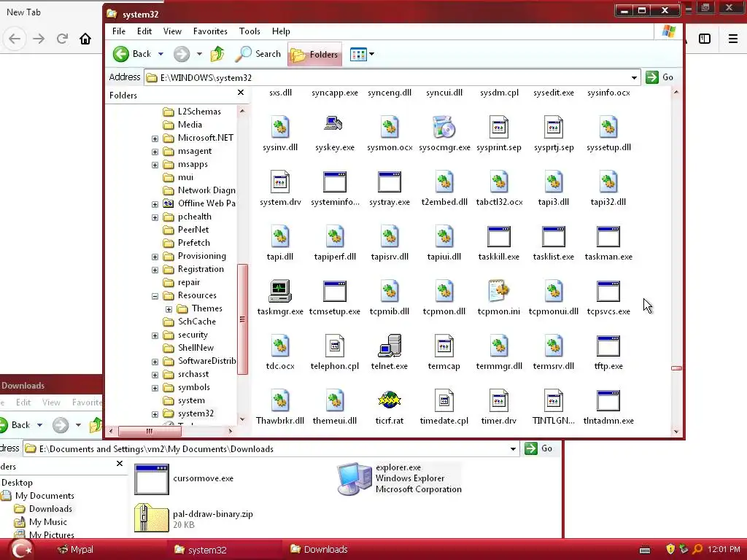The width and height of the screenshot is (747, 560).
Task: Click the browser reload icon
Action: (x=62, y=39)
